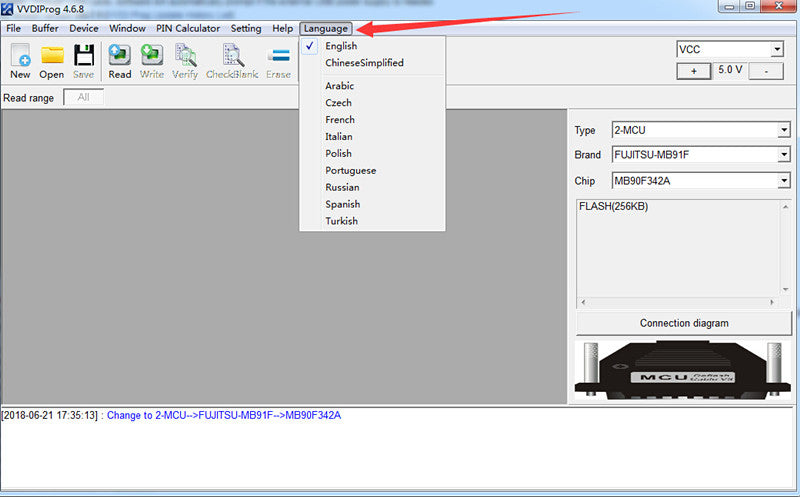Switch language to ChineseSimplified
This screenshot has width=800, height=497.
tap(364, 63)
